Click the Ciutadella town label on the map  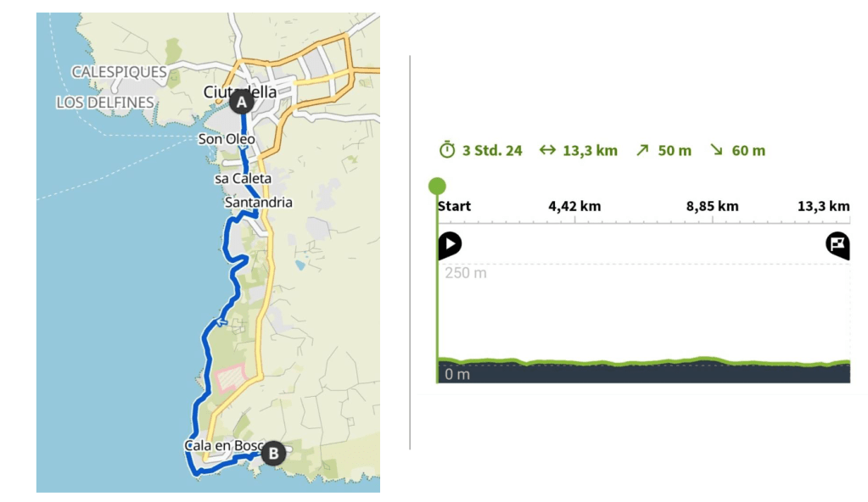[240, 91]
